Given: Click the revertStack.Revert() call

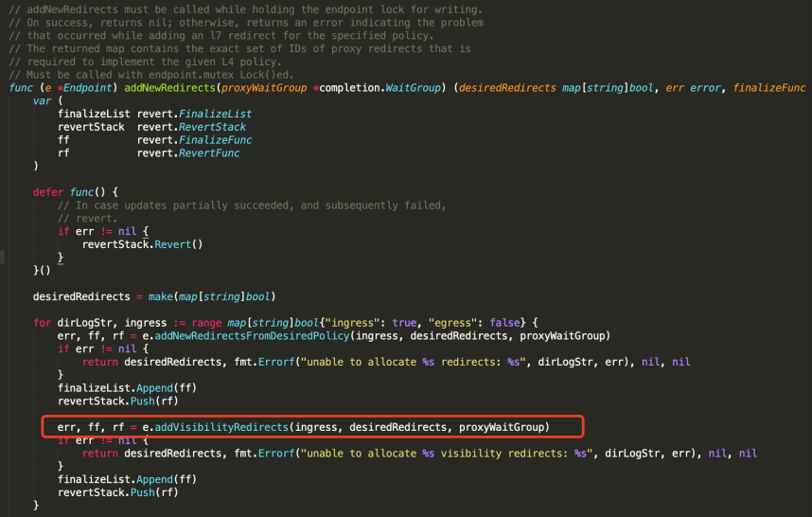Looking at the screenshot, I should 142,244.
